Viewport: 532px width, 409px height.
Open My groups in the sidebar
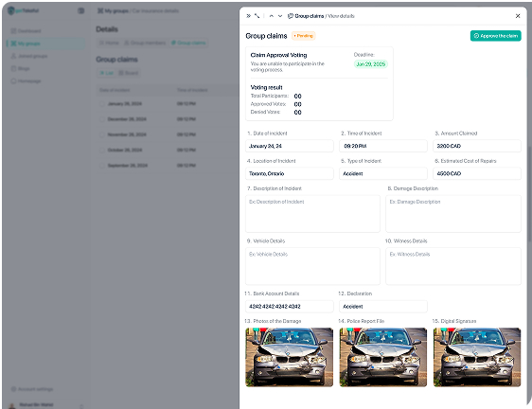click(x=45, y=44)
